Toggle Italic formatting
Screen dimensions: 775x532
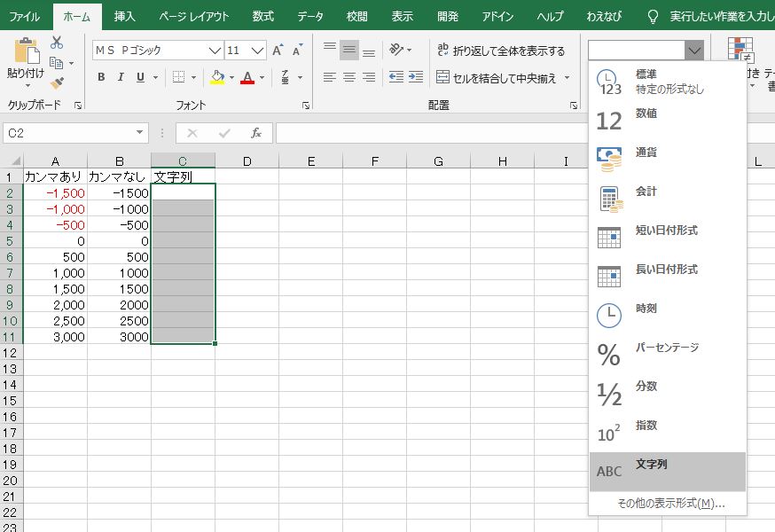[120, 77]
